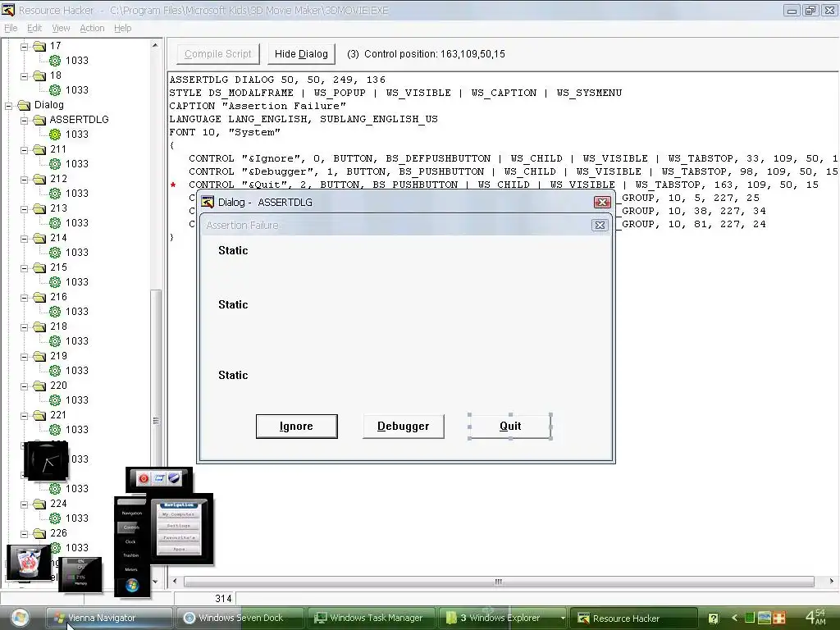840x630 pixels.
Task: Open the Windows Explorer group in the taskbar
Action: pos(503,618)
